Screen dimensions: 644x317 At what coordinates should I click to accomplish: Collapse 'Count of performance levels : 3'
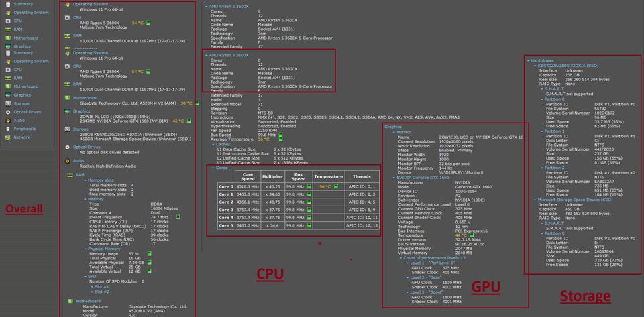(400, 258)
